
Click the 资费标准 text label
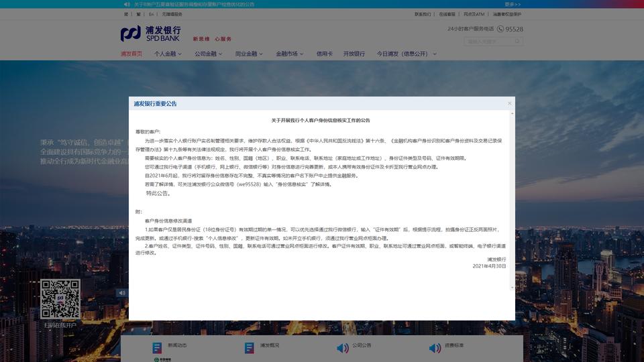(454, 345)
